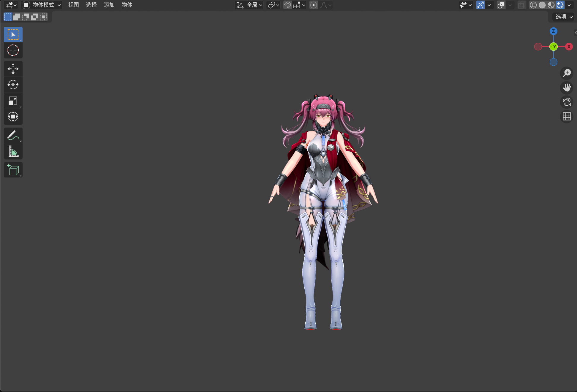Pick the Rotate tool
This screenshot has width=577, height=392.
pos(13,85)
